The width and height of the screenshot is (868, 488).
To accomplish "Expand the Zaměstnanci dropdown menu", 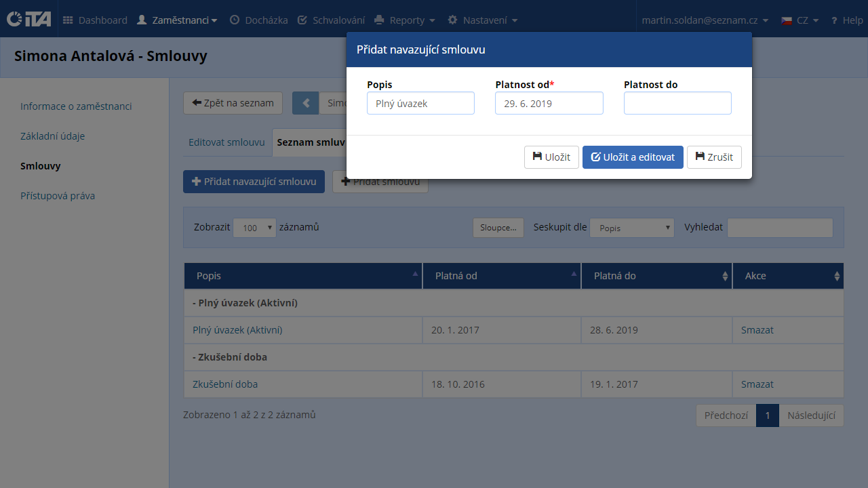I will click(x=177, y=20).
